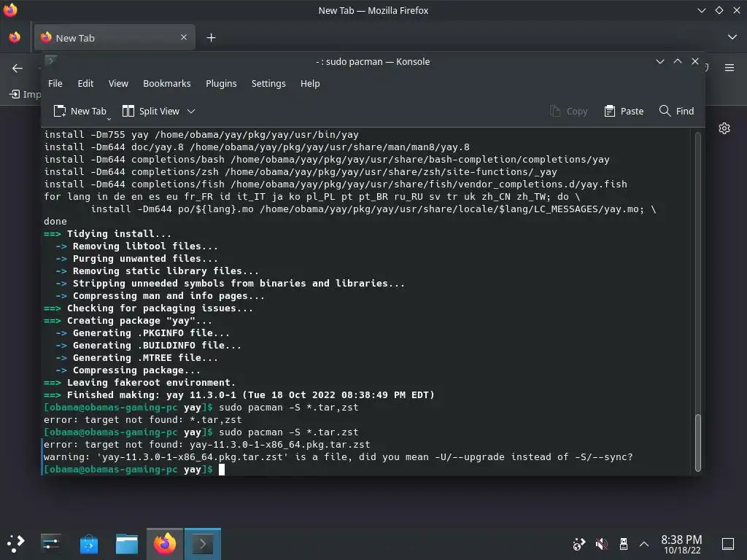
Task: Close the Firefox New Tab tab
Action: tap(184, 37)
